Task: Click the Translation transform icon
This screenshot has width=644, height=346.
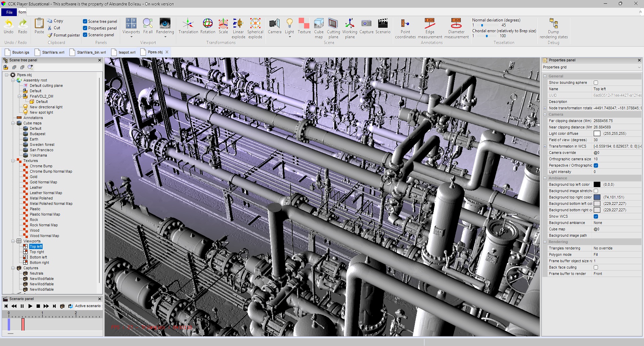Action: coord(188,24)
